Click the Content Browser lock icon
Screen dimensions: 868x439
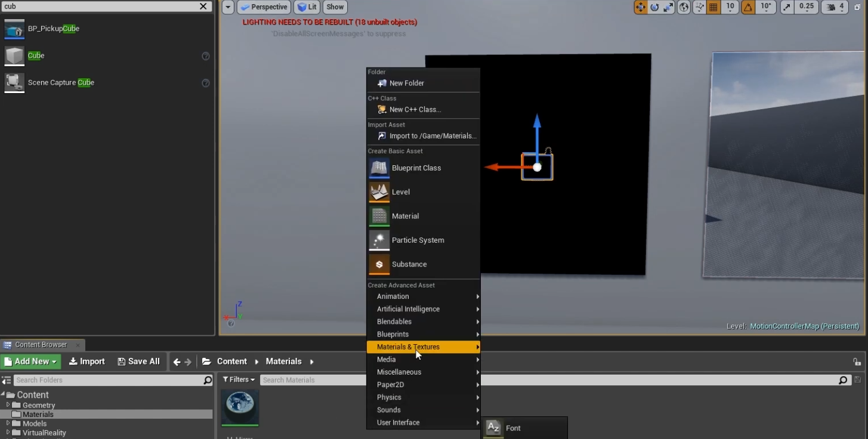pyautogui.click(x=857, y=361)
